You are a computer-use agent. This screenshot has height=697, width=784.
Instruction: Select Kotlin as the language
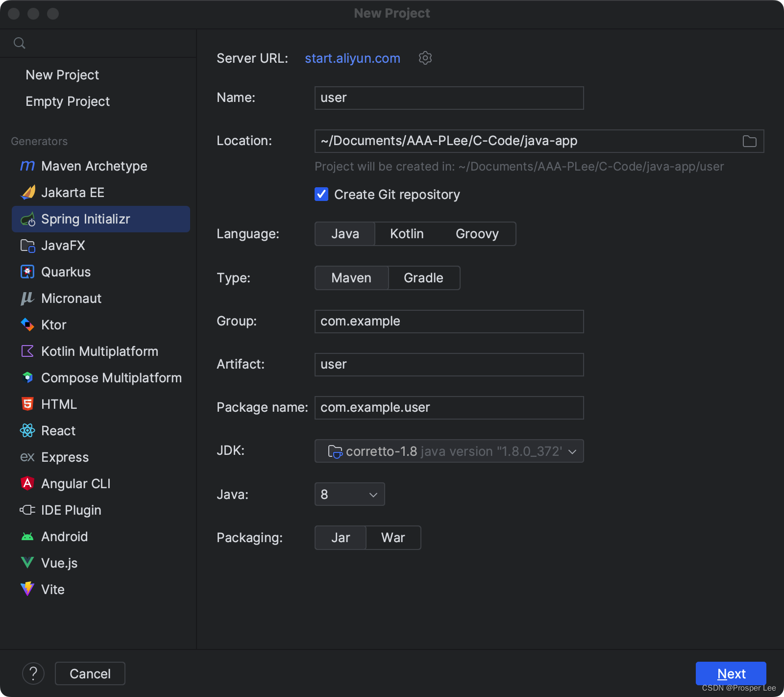(407, 234)
